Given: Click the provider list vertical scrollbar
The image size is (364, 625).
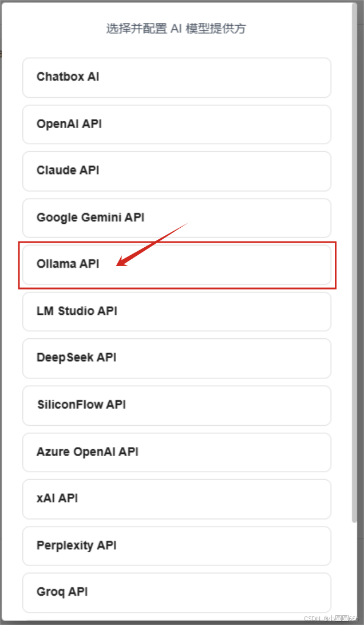Looking at the screenshot, I should (354, 263).
